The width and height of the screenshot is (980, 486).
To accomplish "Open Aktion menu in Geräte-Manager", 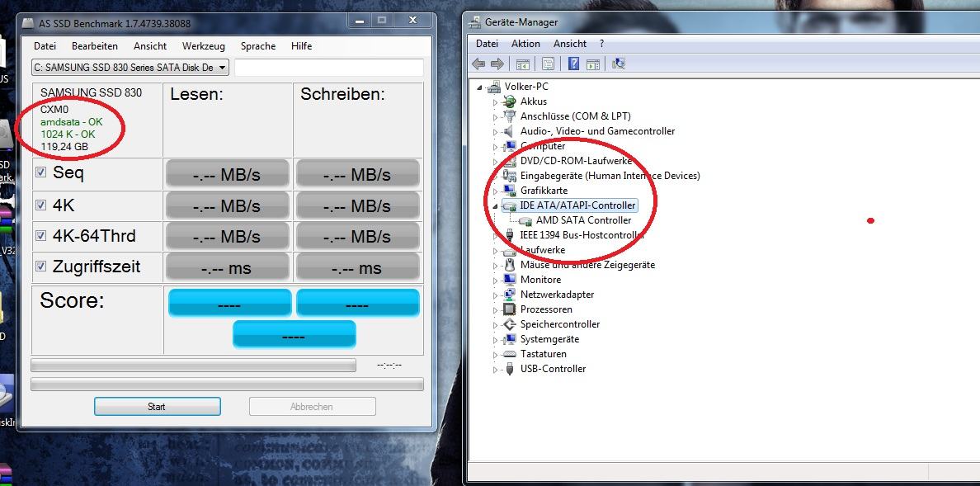I will click(525, 44).
